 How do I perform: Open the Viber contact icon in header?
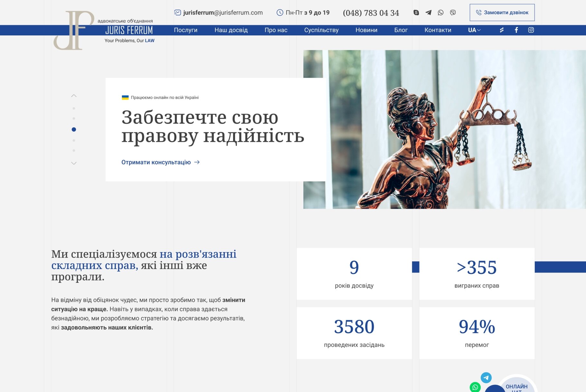pos(453,13)
